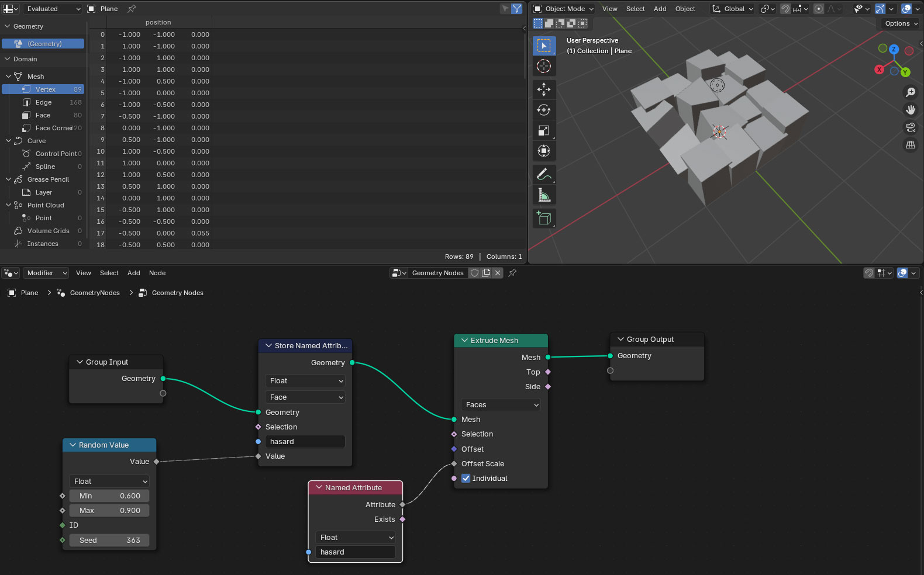Open the Add menu in node editor

(x=133, y=273)
